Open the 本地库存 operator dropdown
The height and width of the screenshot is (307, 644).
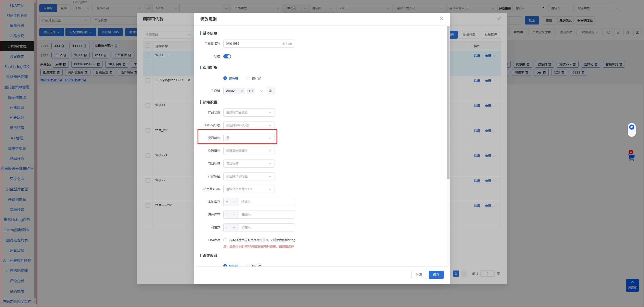[231, 202]
